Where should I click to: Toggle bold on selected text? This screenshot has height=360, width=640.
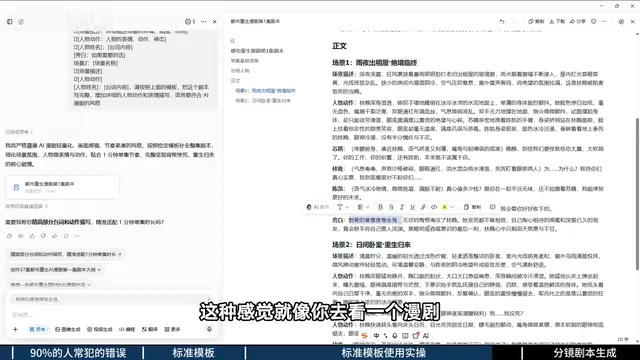(380, 207)
